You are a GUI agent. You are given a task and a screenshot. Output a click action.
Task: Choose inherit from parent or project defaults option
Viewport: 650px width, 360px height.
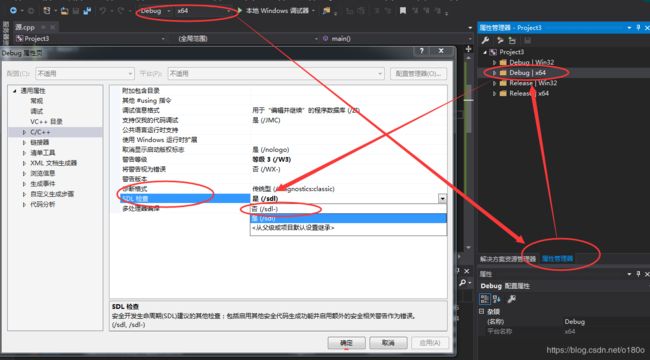pos(348,228)
